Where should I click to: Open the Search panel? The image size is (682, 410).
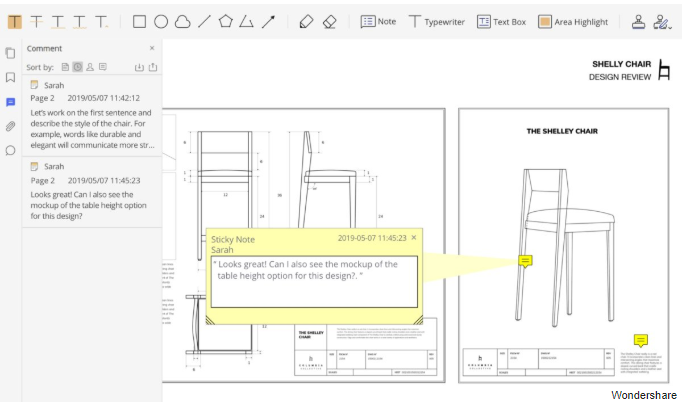(10, 151)
